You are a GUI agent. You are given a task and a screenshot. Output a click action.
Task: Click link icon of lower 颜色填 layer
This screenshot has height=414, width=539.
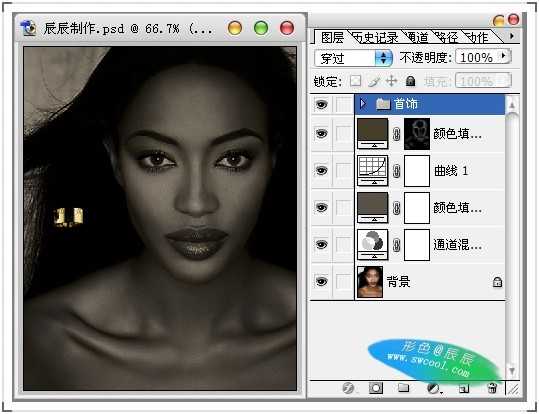396,208
